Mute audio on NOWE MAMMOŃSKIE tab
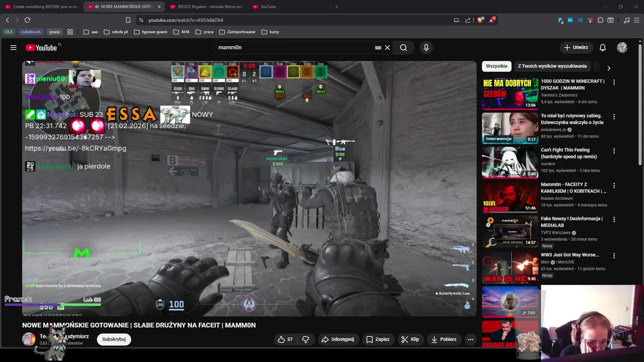 97,7
